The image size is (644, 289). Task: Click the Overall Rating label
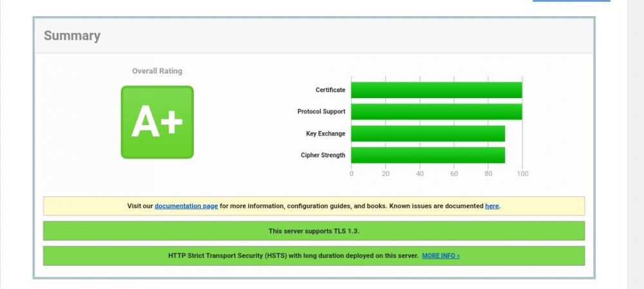coord(157,71)
